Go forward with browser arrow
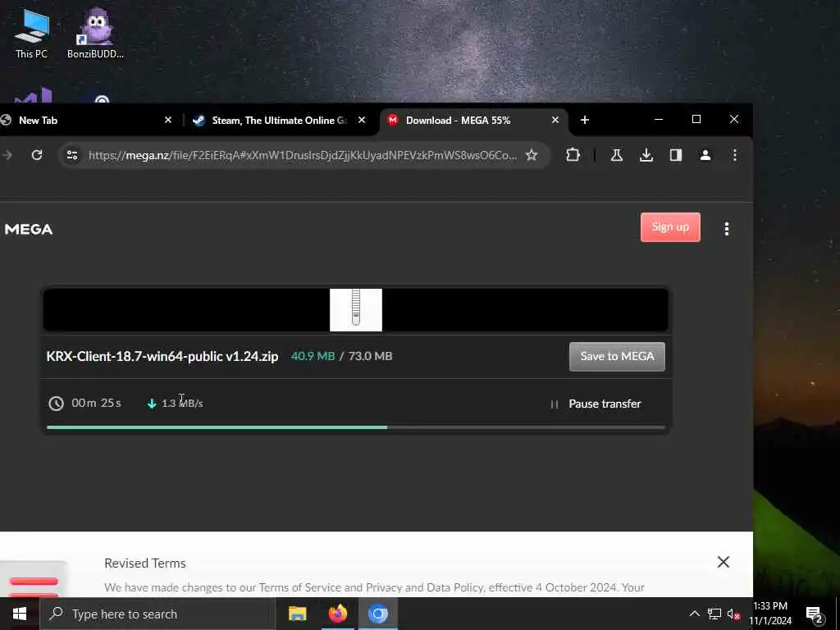Image resolution: width=840 pixels, height=630 pixels. 7,155
